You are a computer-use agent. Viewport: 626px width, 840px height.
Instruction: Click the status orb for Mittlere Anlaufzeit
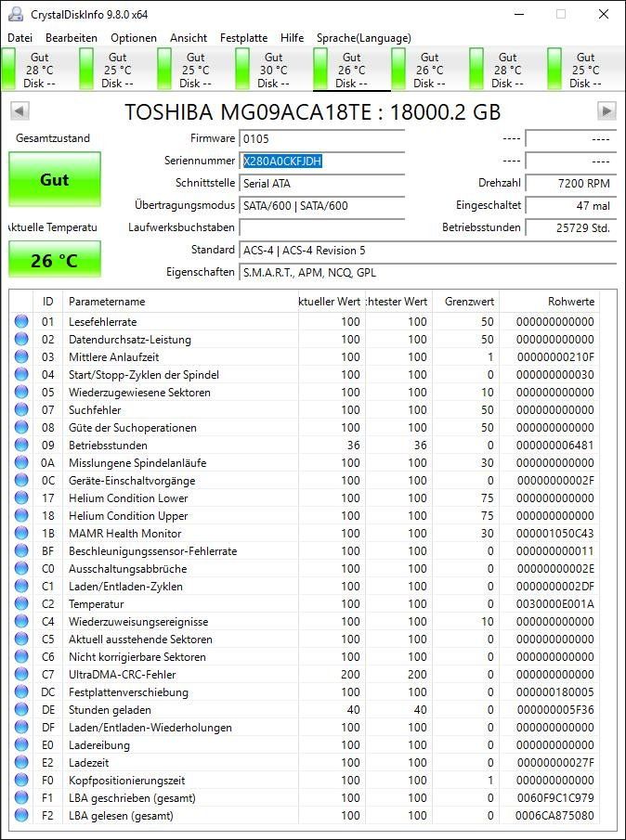pyautogui.click(x=21, y=356)
